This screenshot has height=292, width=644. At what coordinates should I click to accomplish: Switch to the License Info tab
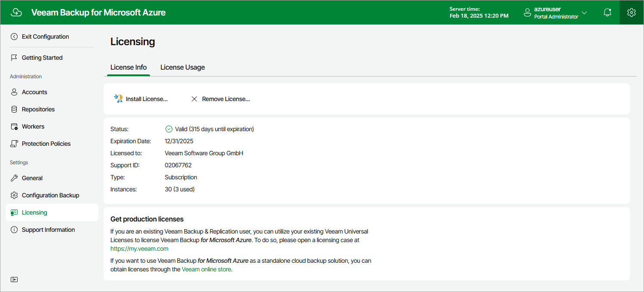tap(129, 67)
